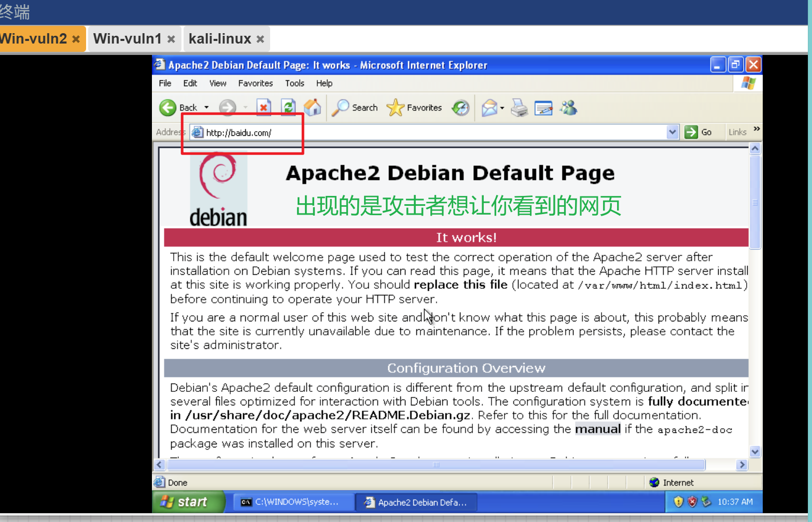Image resolution: width=812 pixels, height=522 pixels.
Task: Click the Configuration Overview heading
Action: pyautogui.click(x=466, y=368)
